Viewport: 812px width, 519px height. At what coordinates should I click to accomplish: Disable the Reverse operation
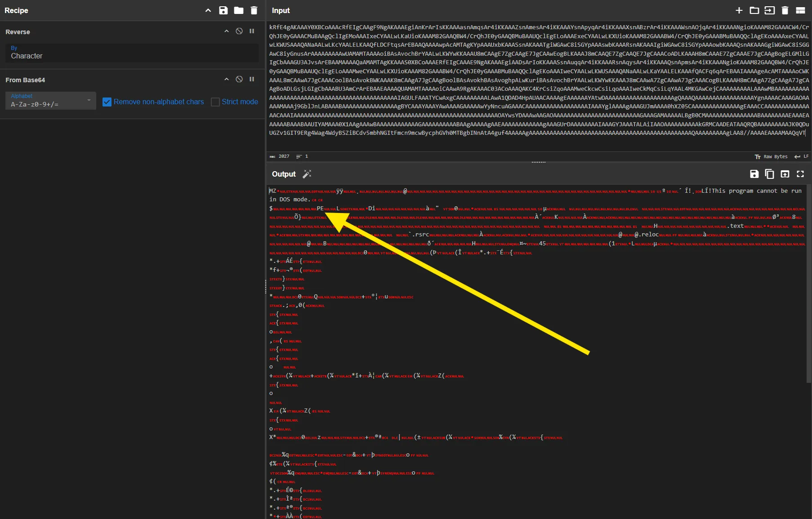[239, 31]
